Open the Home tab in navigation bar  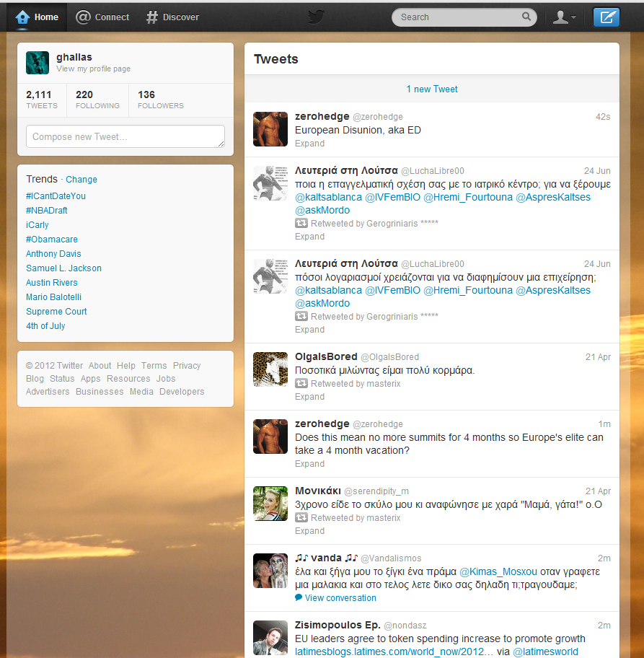tap(37, 17)
